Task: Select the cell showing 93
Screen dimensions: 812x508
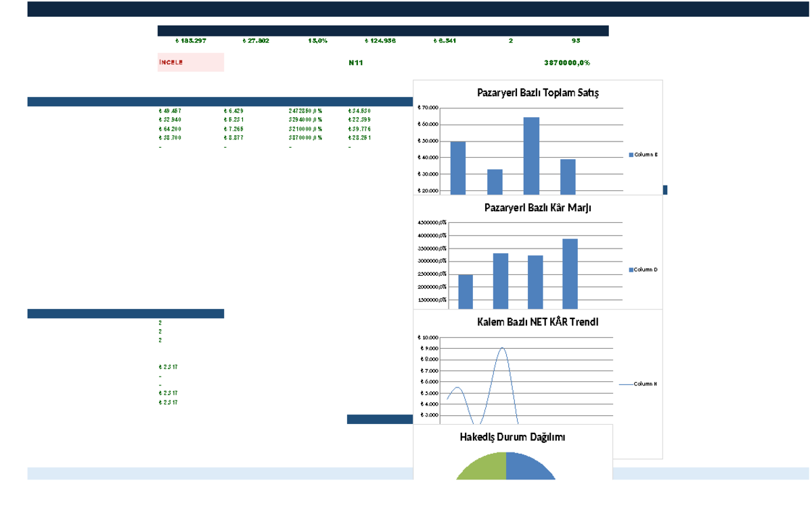Action: coord(576,41)
